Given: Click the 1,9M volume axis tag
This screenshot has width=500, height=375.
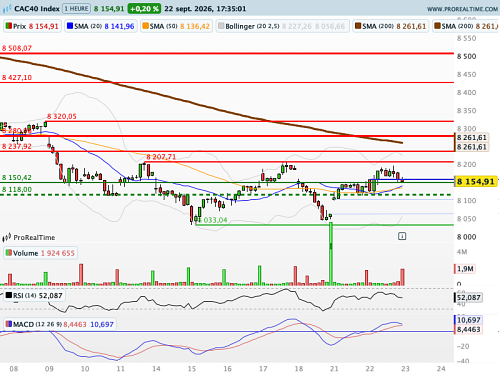Looking at the screenshot, I should tap(465, 269).
